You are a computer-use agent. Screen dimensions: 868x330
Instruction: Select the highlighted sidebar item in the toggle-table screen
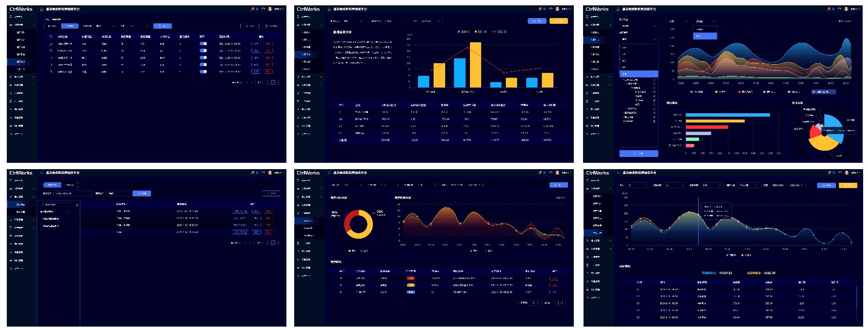point(22,62)
